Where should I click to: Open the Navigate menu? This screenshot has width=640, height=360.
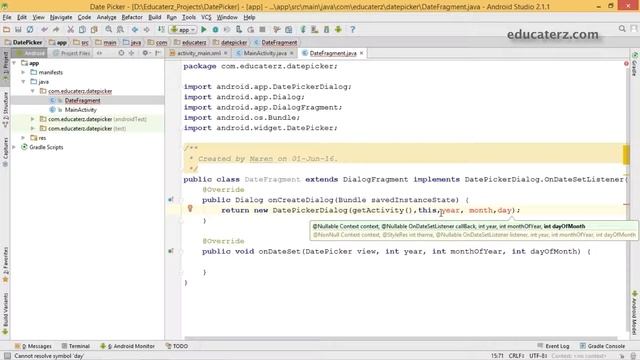61,17
